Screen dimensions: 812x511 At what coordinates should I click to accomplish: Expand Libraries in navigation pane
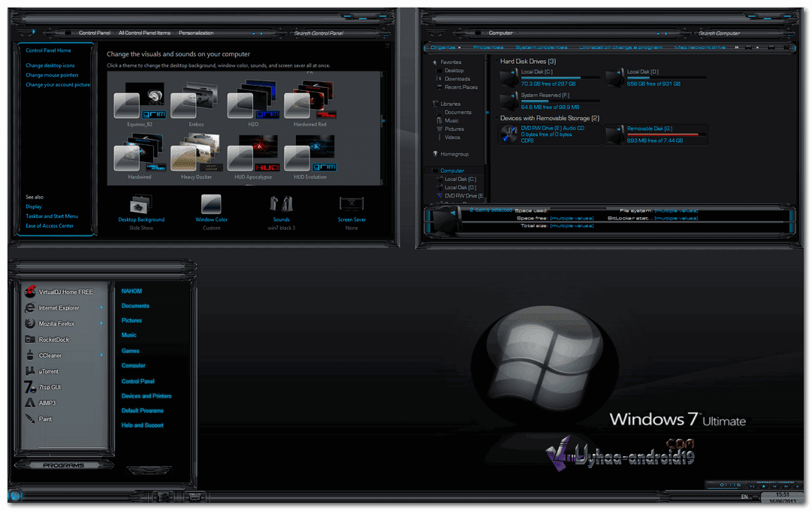450,104
